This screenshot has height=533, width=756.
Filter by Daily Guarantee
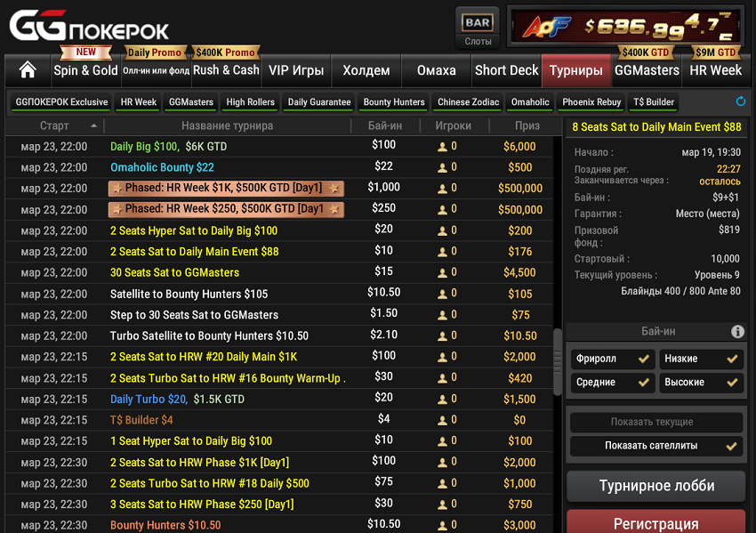(319, 102)
